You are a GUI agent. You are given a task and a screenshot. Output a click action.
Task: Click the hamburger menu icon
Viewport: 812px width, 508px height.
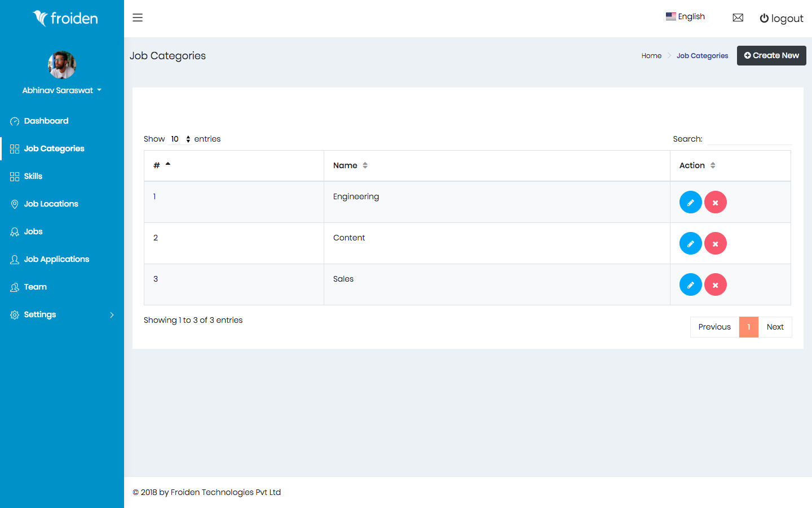[x=138, y=17]
